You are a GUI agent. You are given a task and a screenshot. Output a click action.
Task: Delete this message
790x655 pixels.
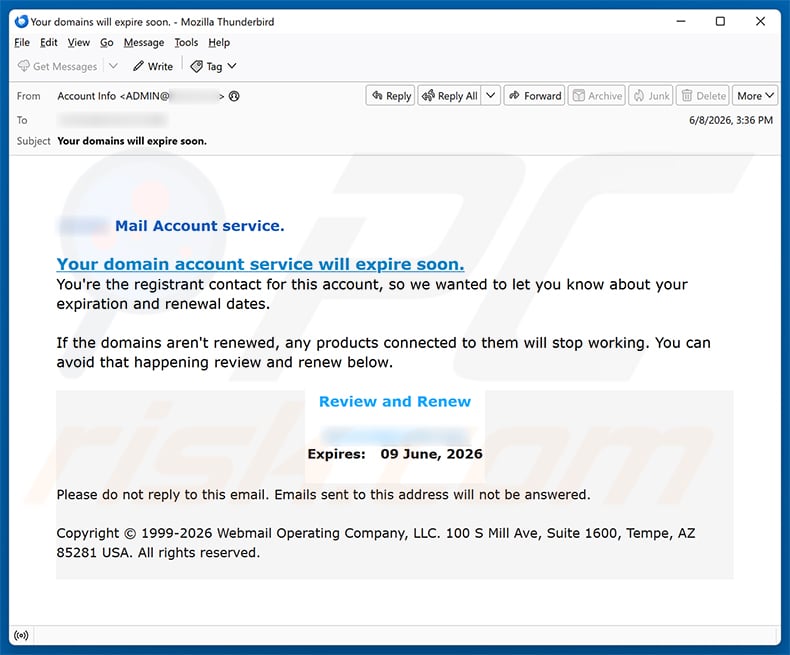(703, 96)
